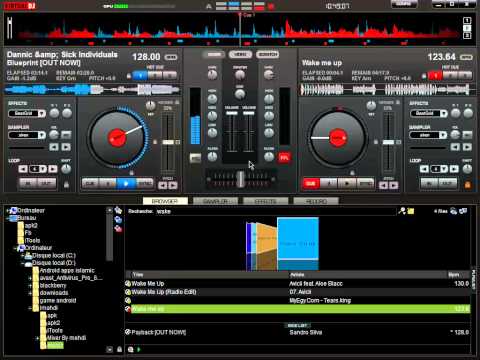Pitch bend down on right deck
The height and width of the screenshot is (360, 480).
[383, 186]
